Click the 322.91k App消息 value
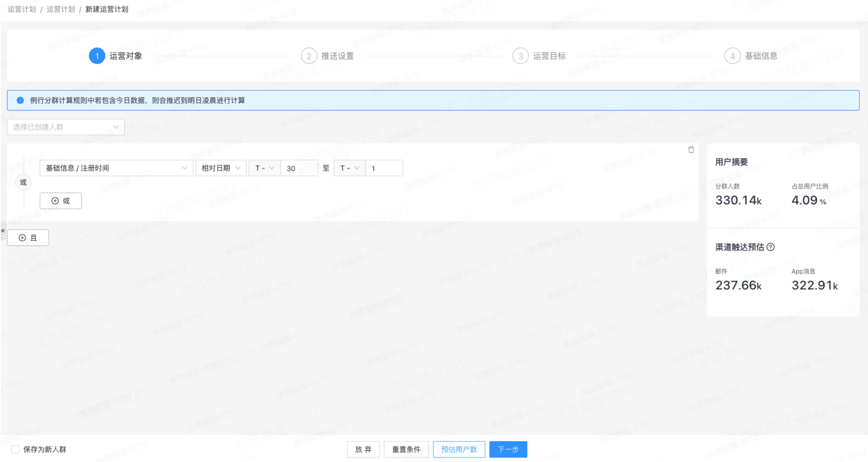The image size is (868, 462). [x=815, y=285]
